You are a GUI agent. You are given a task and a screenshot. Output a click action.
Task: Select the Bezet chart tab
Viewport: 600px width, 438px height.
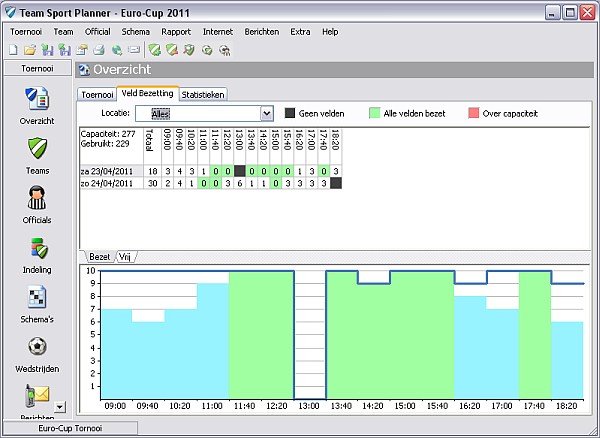pyautogui.click(x=99, y=257)
